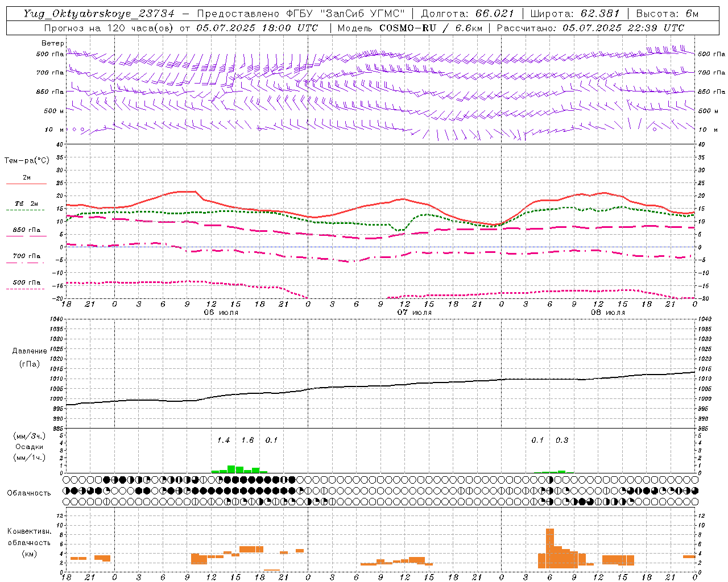Viewport: 728px width, 582px height.
Task: Click the date label 06 июля
Action: (221, 313)
